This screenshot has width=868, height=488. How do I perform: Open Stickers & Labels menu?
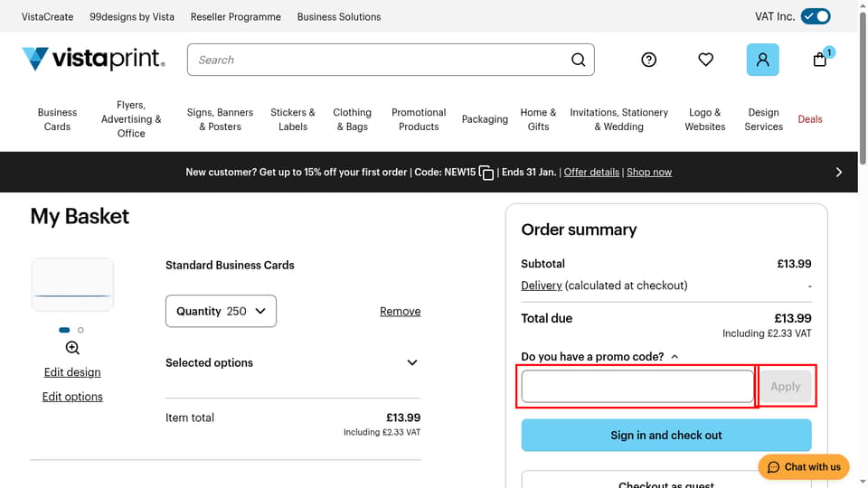pyautogui.click(x=293, y=119)
